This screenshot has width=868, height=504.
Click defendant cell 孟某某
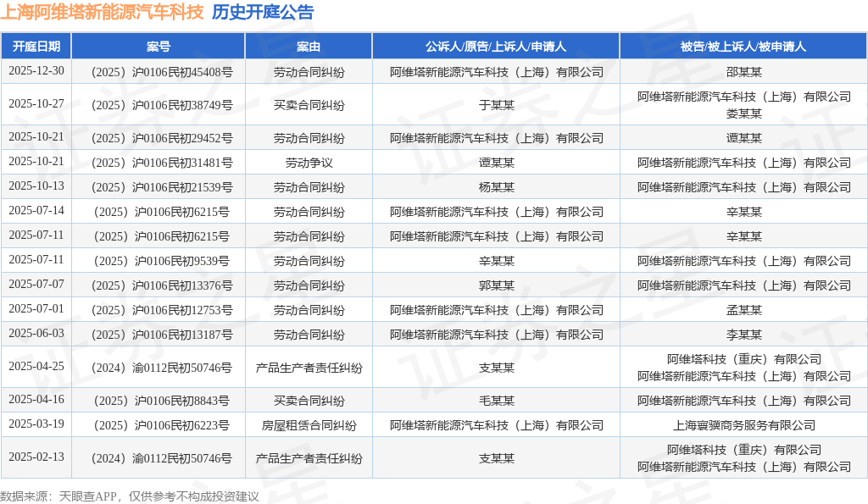point(744,310)
